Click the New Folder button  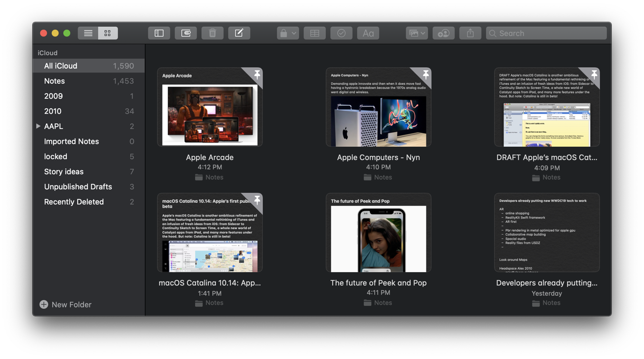[65, 304]
